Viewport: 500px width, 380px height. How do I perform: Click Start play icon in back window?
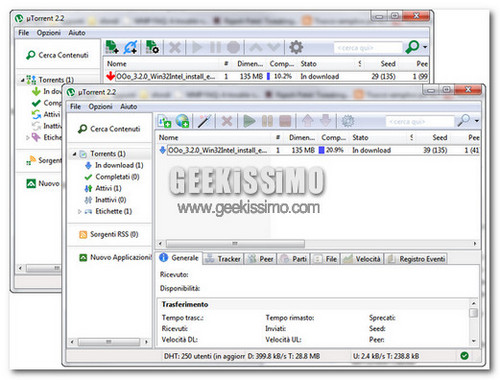pyautogui.click(x=197, y=47)
